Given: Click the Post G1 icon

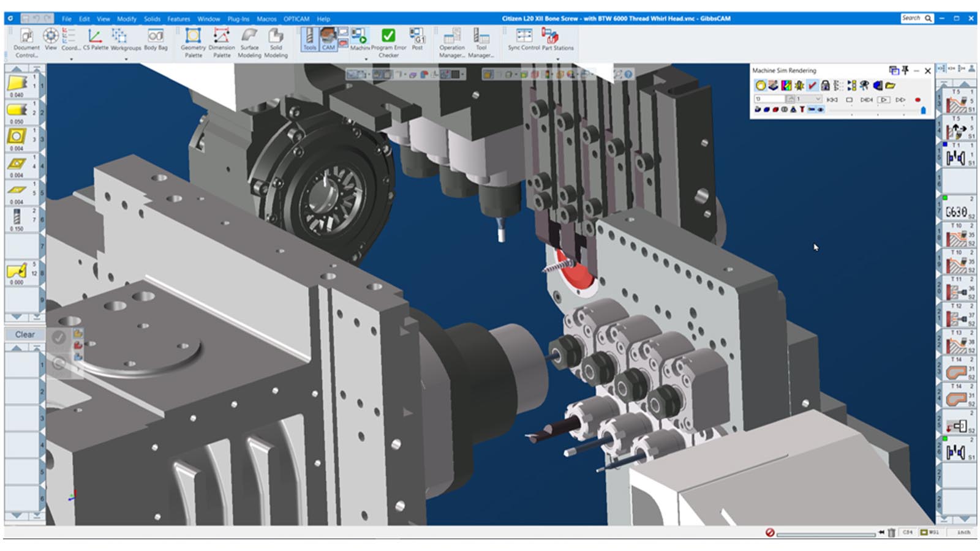Looking at the screenshot, I should [x=418, y=39].
